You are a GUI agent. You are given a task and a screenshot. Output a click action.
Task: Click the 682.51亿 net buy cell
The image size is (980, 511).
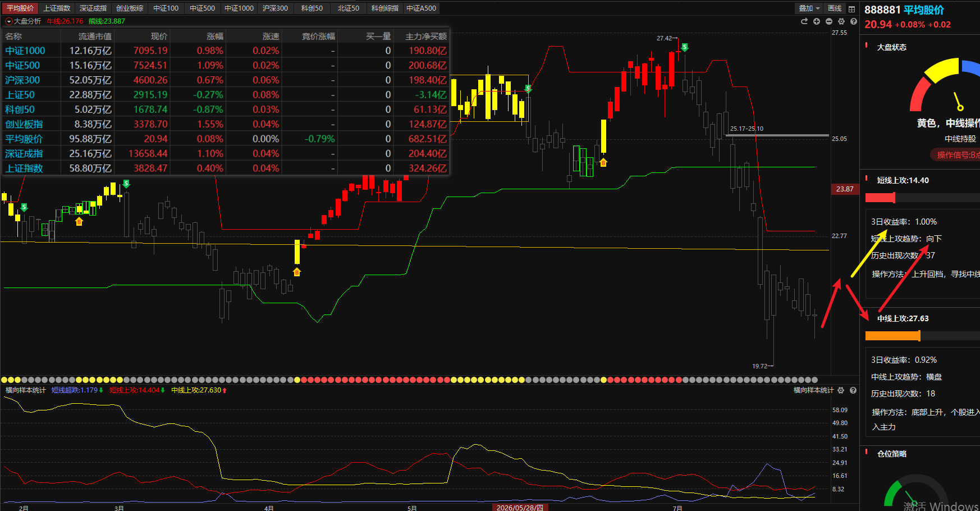(428, 139)
